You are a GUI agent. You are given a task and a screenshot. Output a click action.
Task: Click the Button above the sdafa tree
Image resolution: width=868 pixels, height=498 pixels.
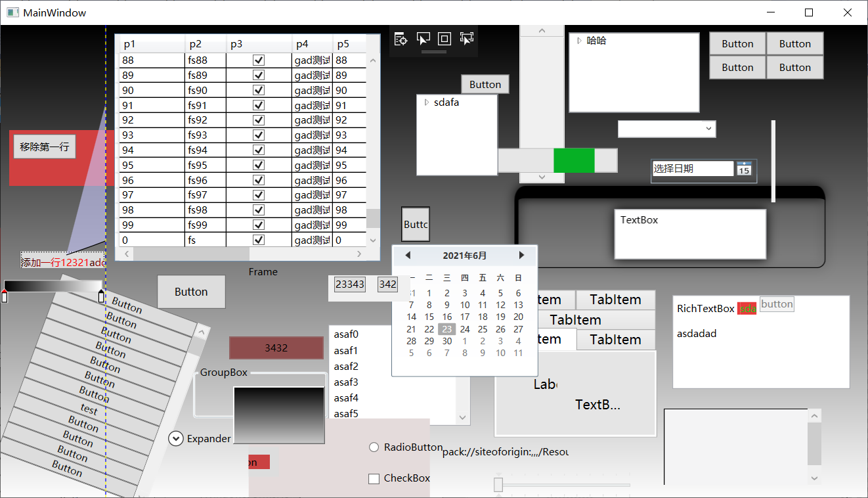(x=485, y=84)
